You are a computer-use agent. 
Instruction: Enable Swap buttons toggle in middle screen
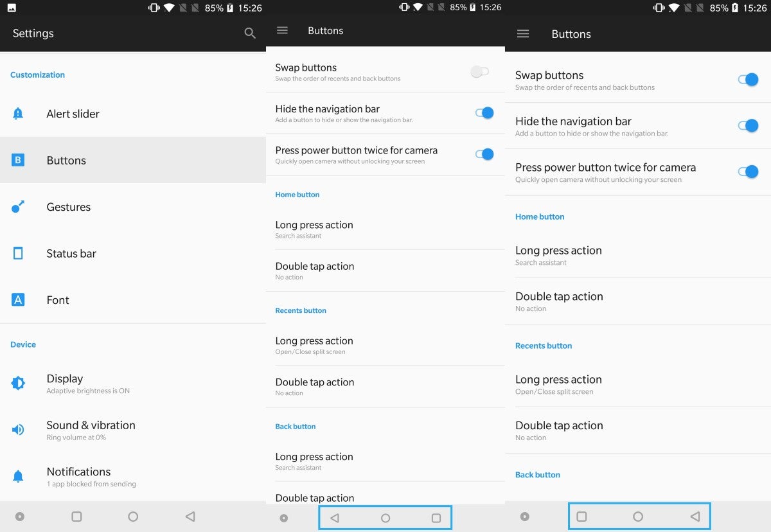coord(479,72)
